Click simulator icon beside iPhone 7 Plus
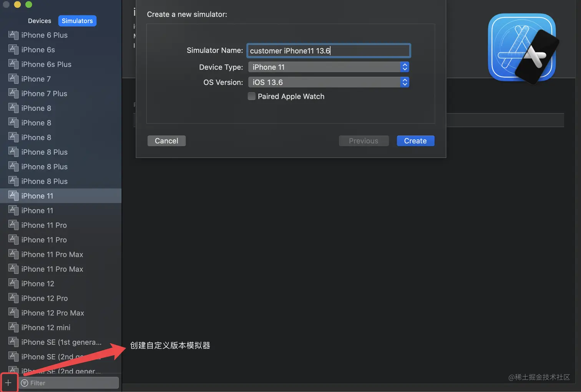 tap(13, 93)
